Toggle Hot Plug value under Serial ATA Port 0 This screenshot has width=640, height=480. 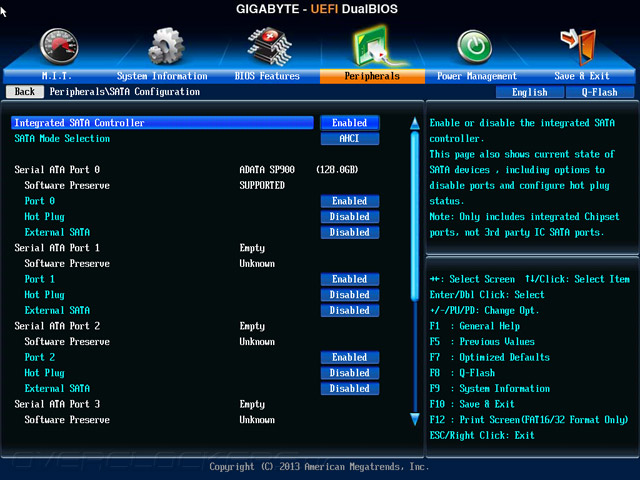(349, 216)
